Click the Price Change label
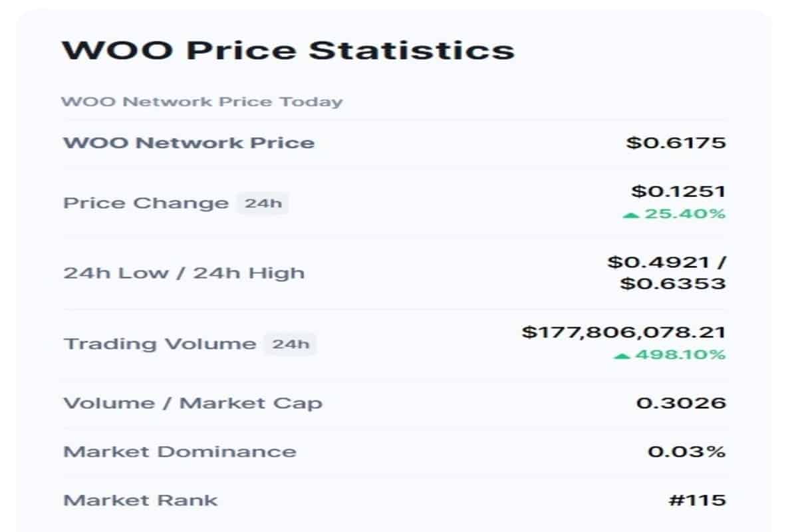This screenshot has height=532, width=798. pos(146,203)
